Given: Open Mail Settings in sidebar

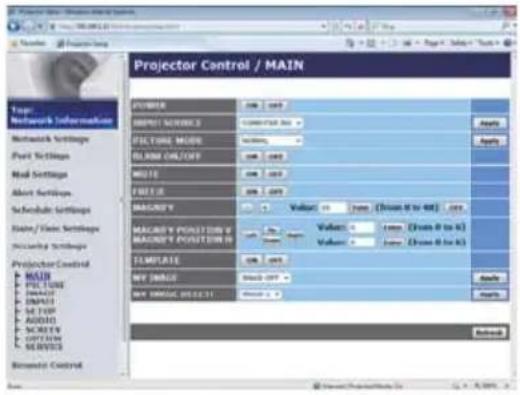Looking at the screenshot, I should pos(39,174).
